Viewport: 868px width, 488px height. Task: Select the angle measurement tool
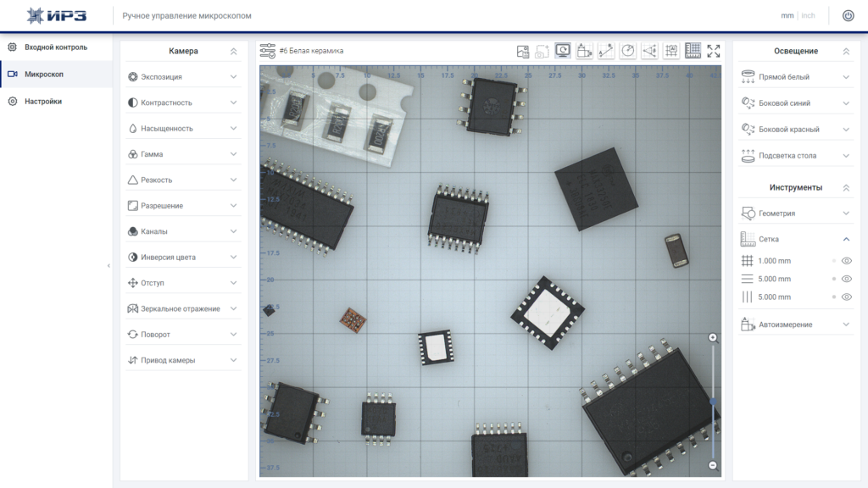click(649, 51)
